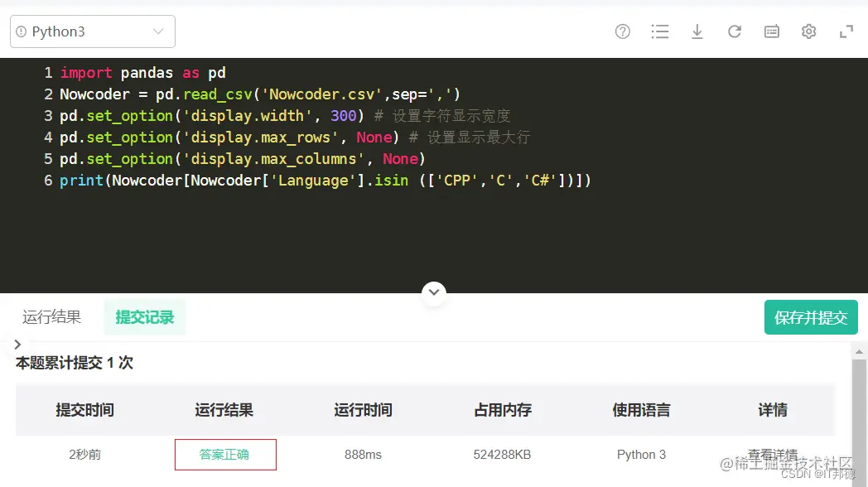Click the 运行结果 column header

point(224,410)
